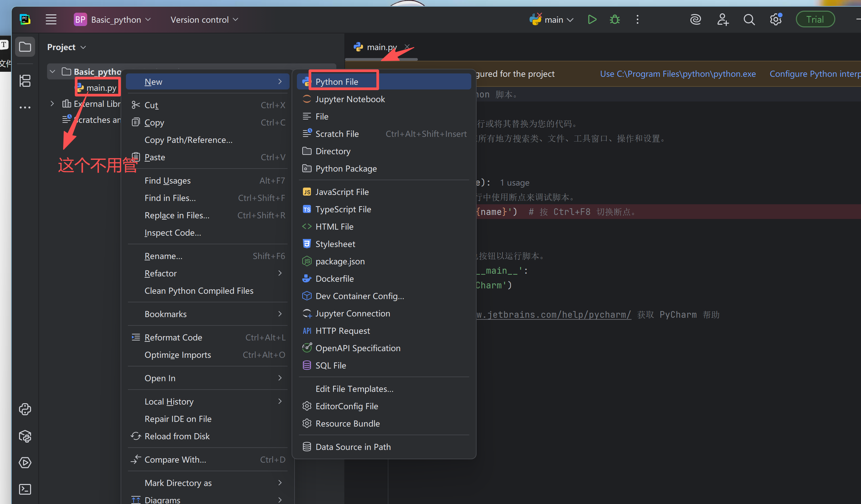Close the main.py editor tab
Viewport: 861px width, 504px height.
(407, 47)
